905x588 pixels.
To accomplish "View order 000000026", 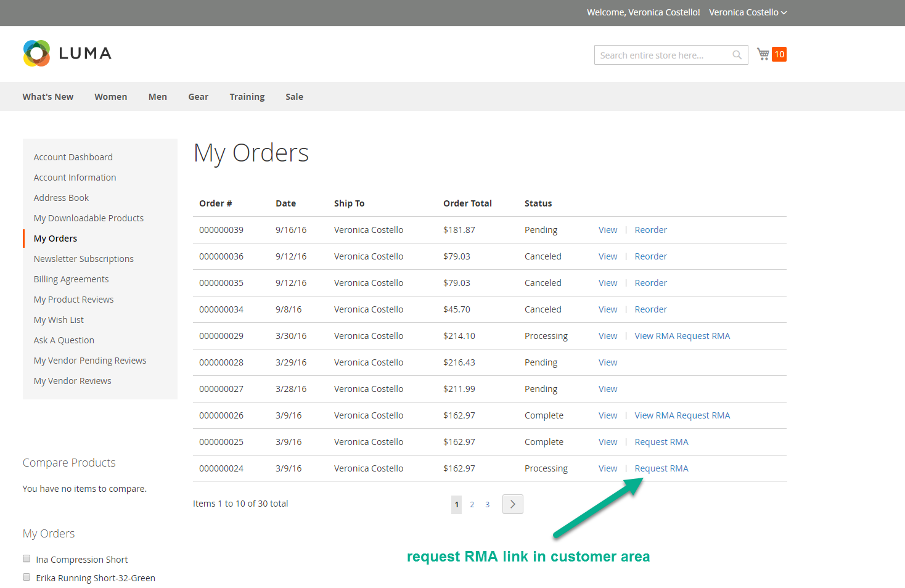I will click(x=608, y=415).
